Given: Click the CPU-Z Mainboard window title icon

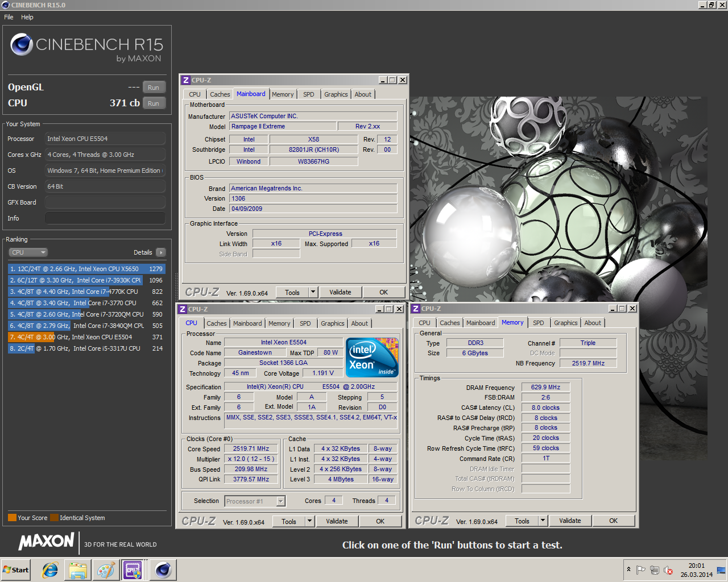Looking at the screenshot, I should [185, 80].
